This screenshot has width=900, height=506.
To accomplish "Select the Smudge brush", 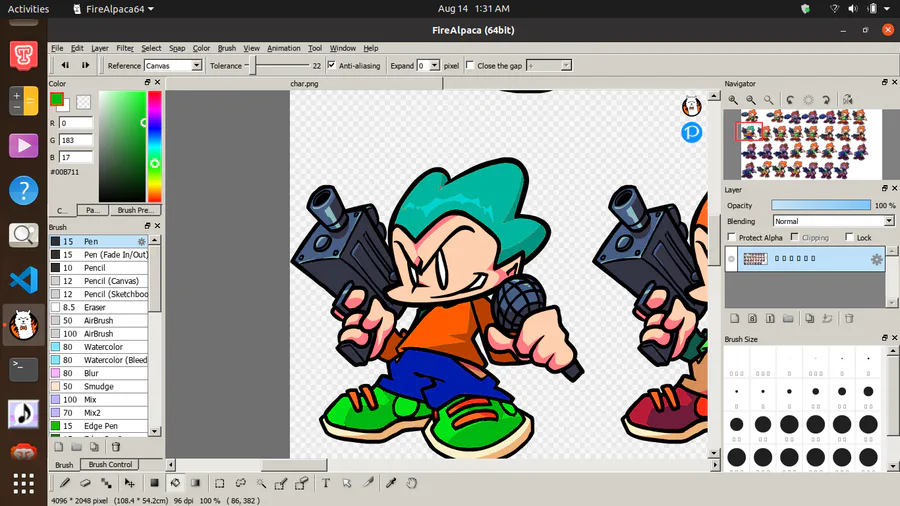I will click(x=99, y=387).
